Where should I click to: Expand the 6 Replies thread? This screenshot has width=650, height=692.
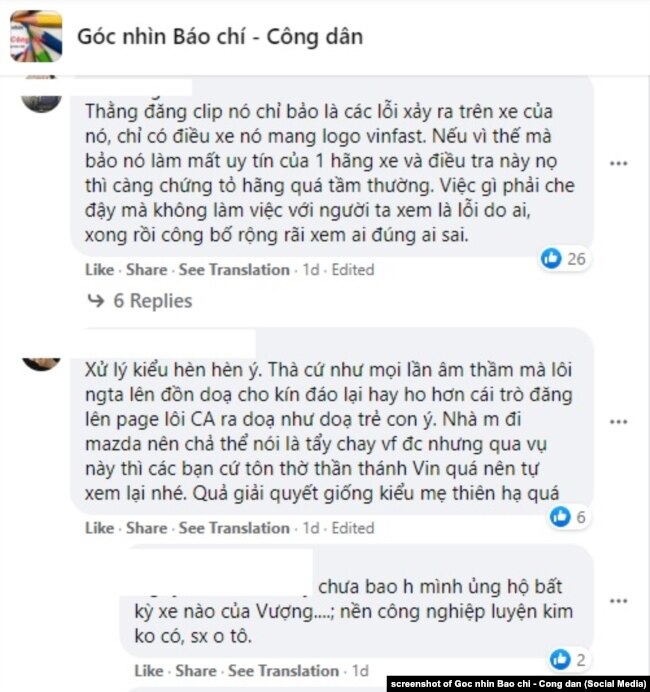pyautogui.click(x=153, y=301)
